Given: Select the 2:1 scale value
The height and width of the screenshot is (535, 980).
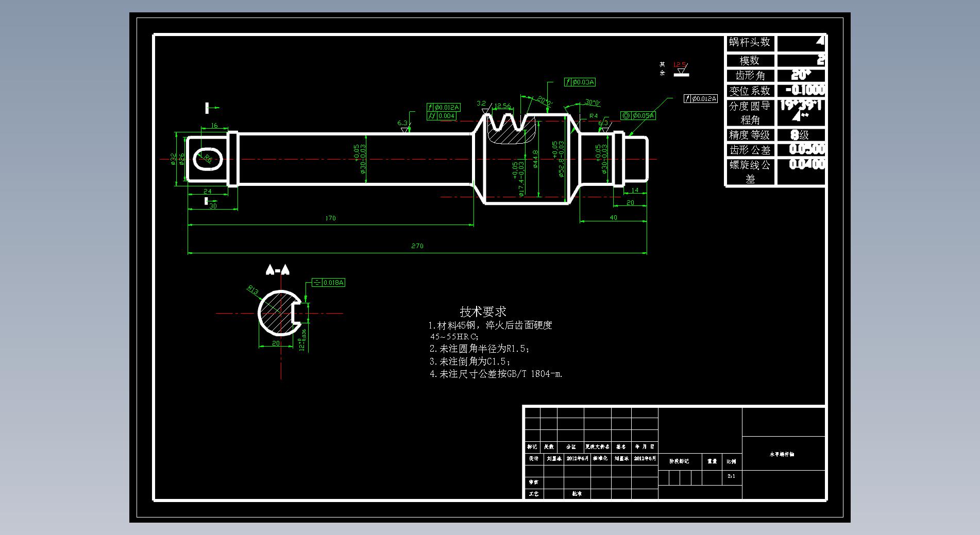Looking at the screenshot, I should pos(732,476).
